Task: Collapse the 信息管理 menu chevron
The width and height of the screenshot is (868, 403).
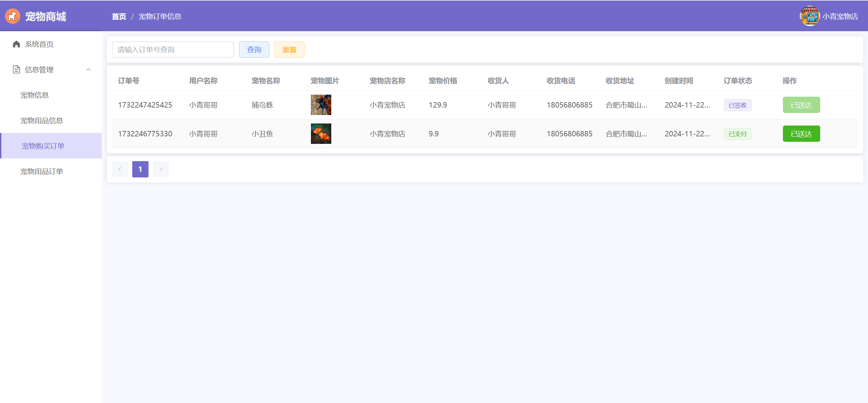Action: pos(88,70)
